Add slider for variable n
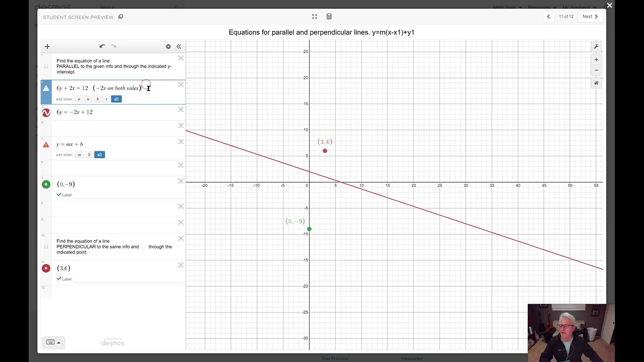This screenshot has width=644, height=362. coord(88,99)
